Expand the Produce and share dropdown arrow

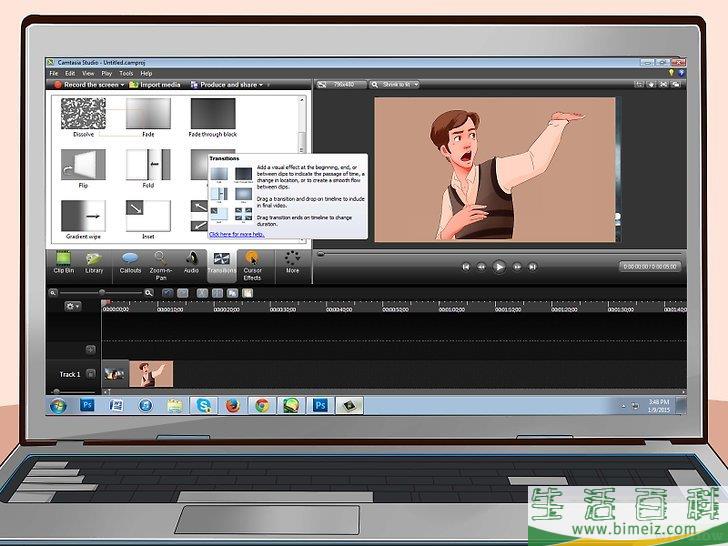tap(261, 85)
